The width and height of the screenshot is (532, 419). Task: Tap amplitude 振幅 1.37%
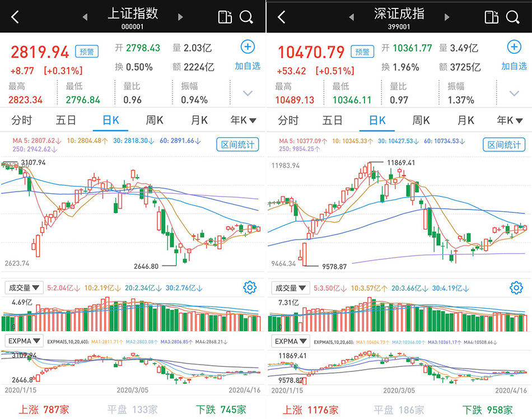tap(461, 94)
